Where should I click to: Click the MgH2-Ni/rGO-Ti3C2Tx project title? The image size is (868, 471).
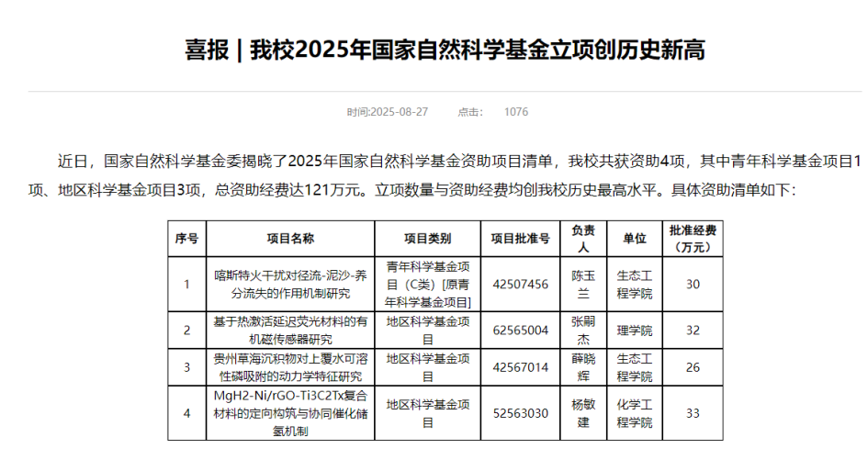click(290, 413)
